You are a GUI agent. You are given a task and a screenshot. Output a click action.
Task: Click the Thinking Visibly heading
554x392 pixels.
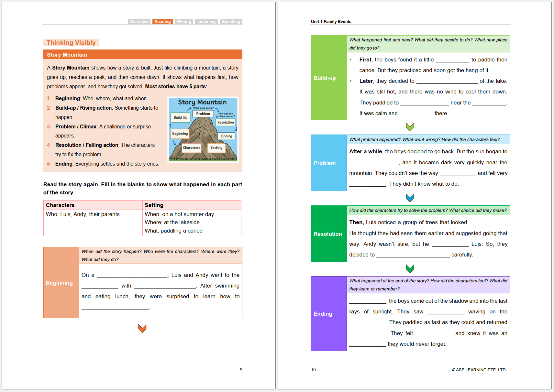pos(71,43)
